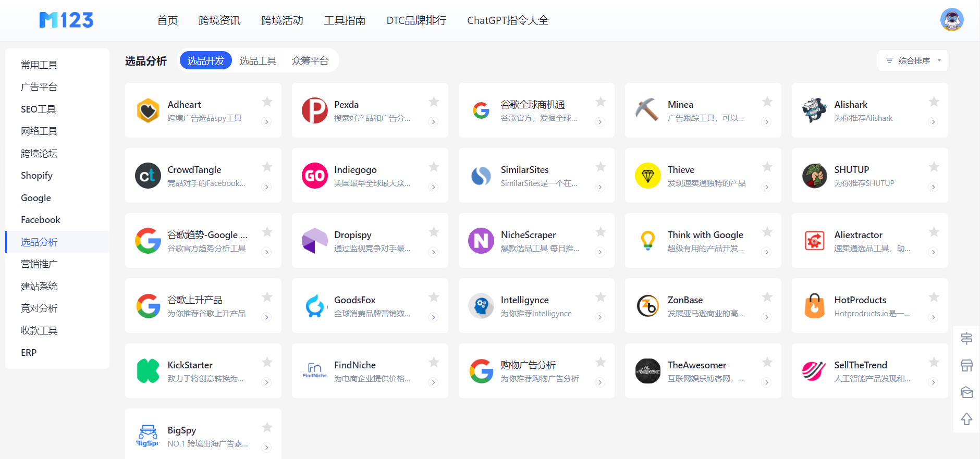Favorite Thieve using the star
The width and height of the screenshot is (980, 459).
[x=767, y=167]
